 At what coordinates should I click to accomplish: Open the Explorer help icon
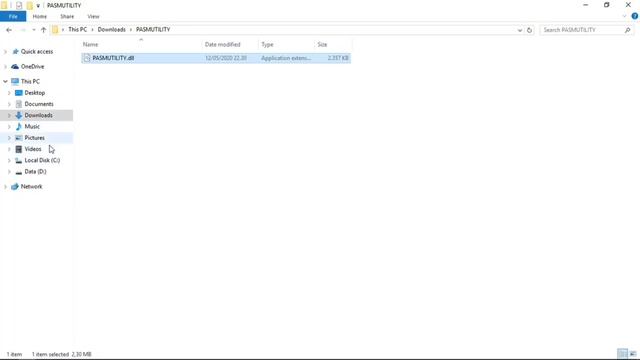click(x=635, y=16)
